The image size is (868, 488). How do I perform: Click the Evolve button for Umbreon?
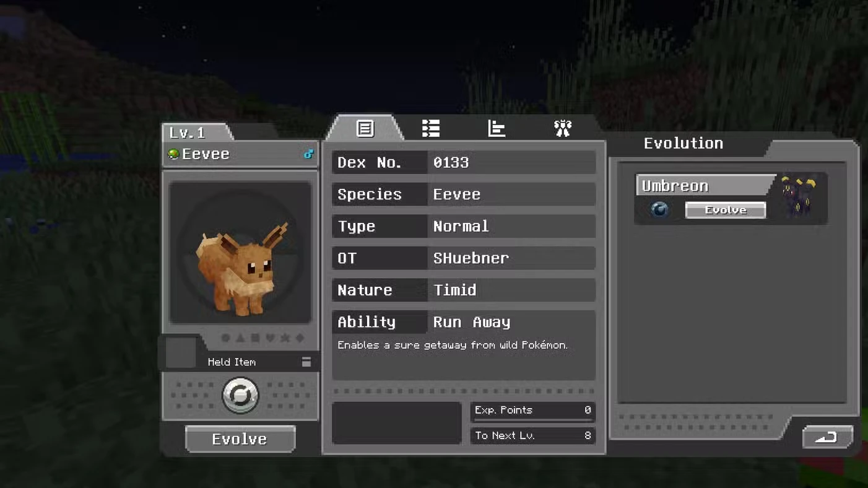(726, 210)
